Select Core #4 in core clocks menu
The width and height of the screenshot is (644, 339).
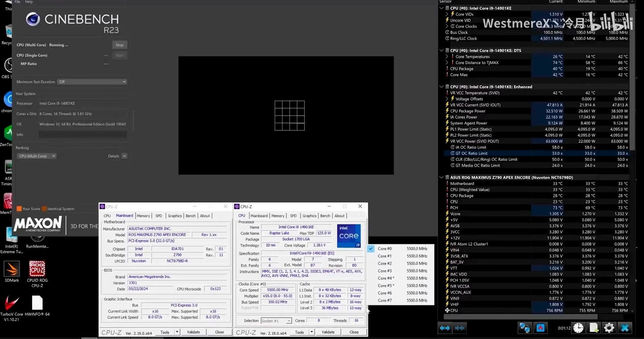coord(401,278)
